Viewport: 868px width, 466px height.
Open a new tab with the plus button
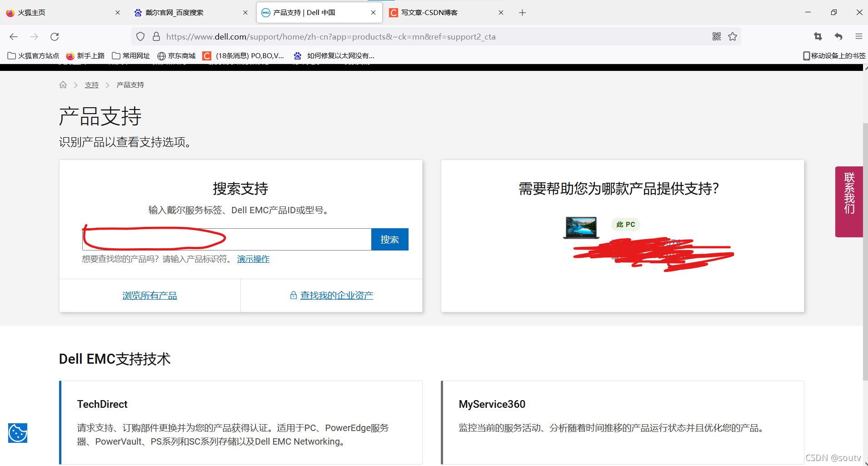(522, 13)
